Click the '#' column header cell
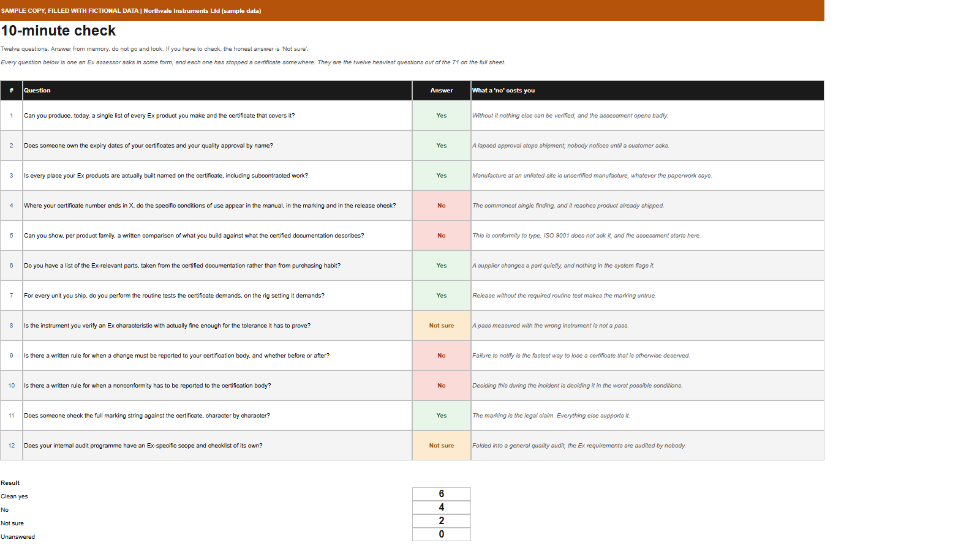Image resolution: width=980 pixels, height=551 pixels. (x=11, y=91)
